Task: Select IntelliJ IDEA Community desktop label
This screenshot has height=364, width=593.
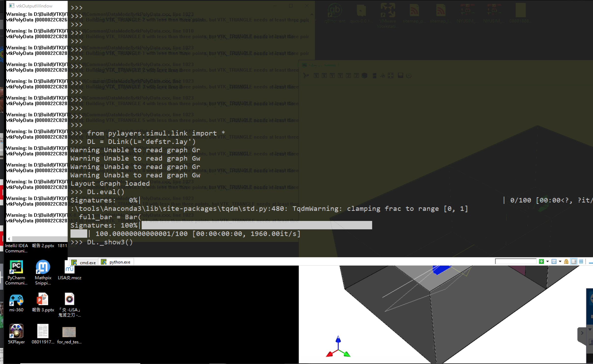Action: (x=16, y=248)
